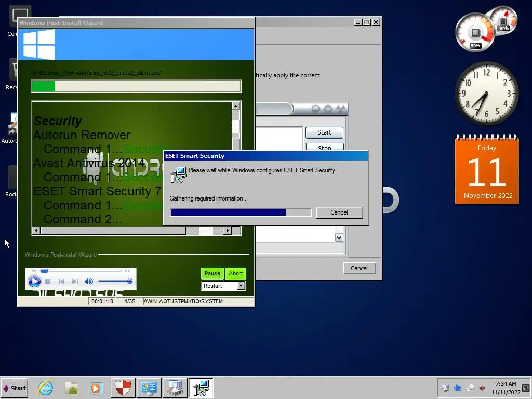This screenshot has height=399, width=532.
Task: Click the blue Play button in the media player
Action: coord(34,281)
